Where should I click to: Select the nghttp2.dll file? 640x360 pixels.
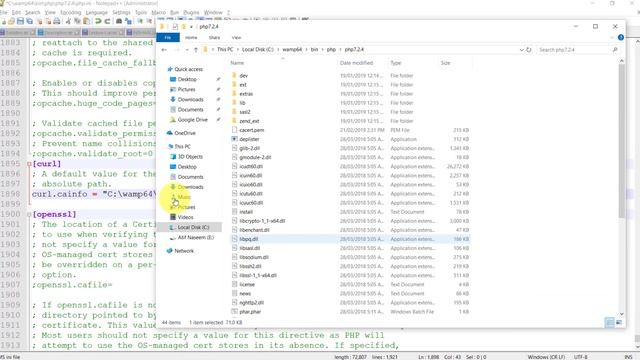[251, 303]
